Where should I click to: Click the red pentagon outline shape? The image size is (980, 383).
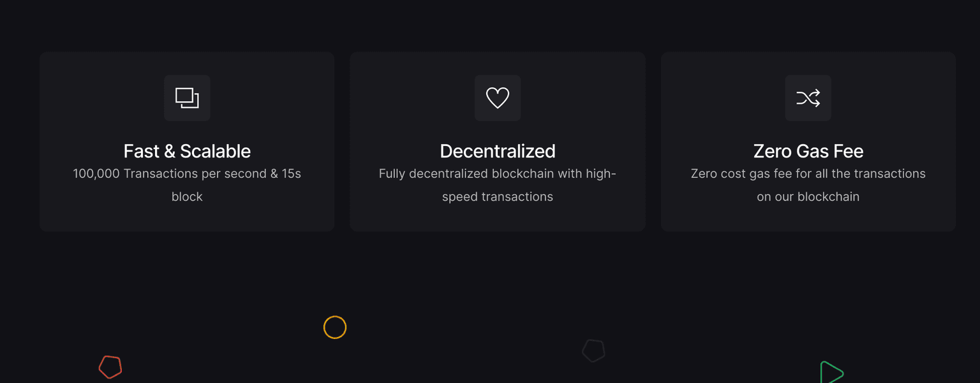110,366
